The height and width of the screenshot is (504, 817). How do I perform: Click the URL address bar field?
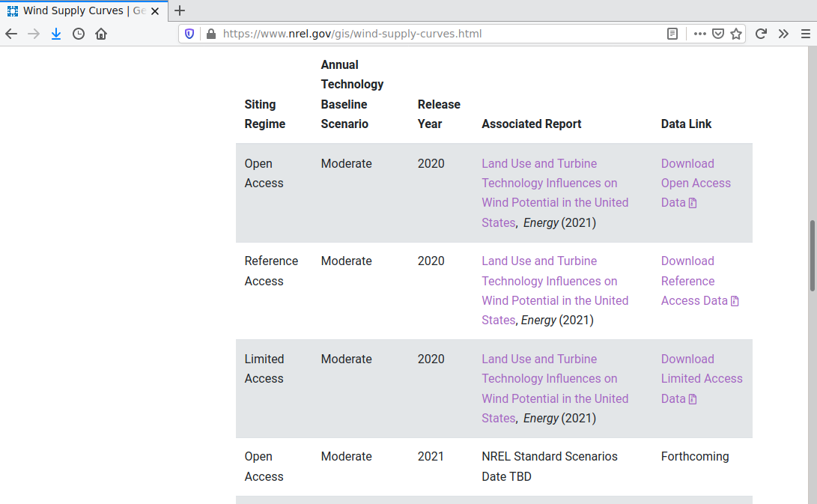tap(434, 34)
